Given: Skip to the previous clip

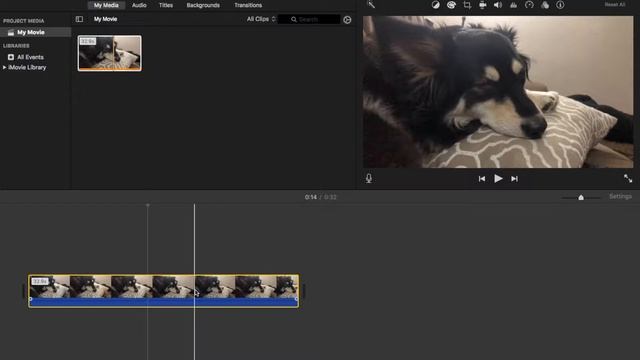Looking at the screenshot, I should click(482, 179).
